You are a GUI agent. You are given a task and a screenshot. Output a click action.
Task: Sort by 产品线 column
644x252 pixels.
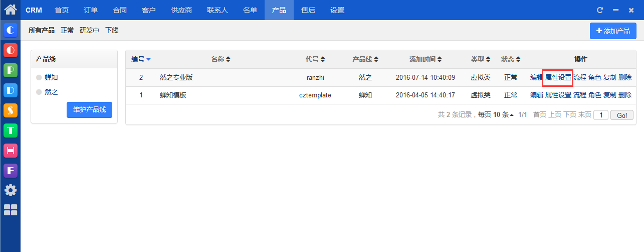coord(365,59)
